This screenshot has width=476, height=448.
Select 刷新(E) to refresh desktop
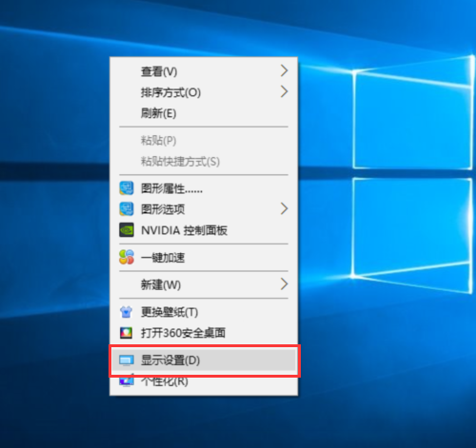click(204, 113)
